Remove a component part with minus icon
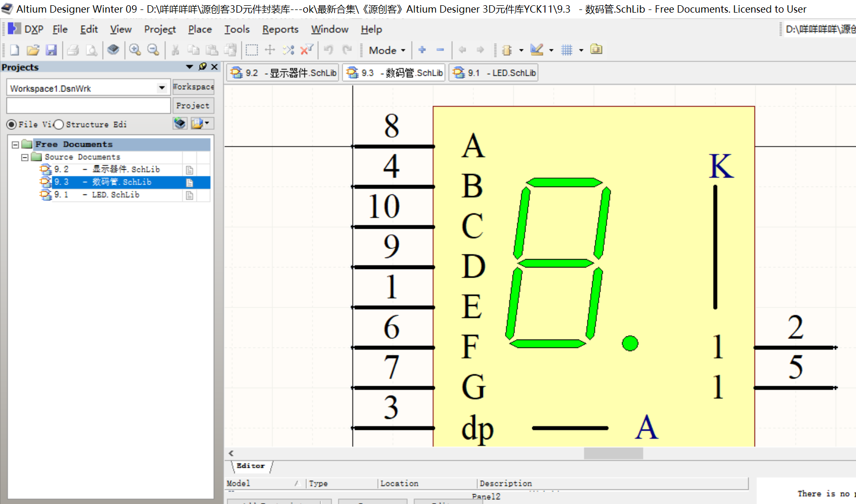The image size is (856, 504). (440, 50)
